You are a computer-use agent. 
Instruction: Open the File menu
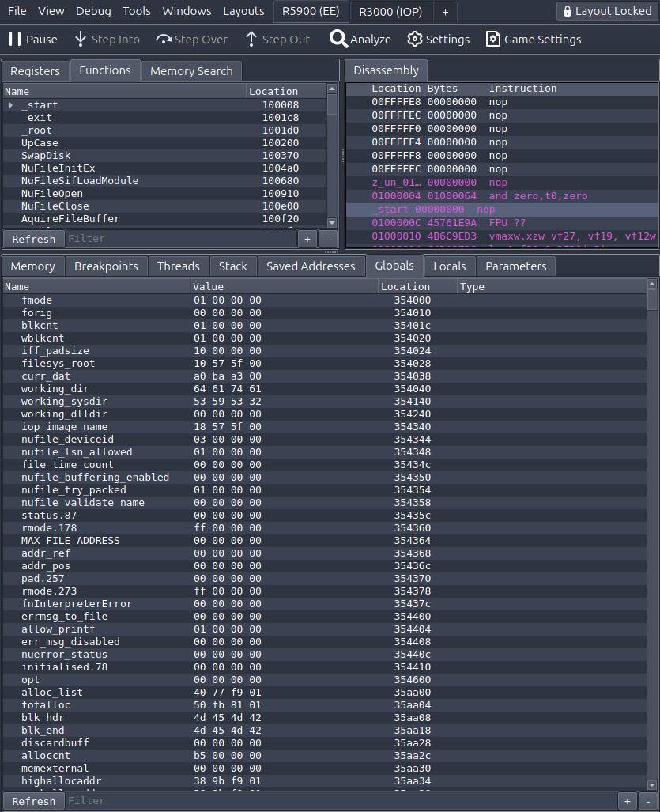(17, 11)
